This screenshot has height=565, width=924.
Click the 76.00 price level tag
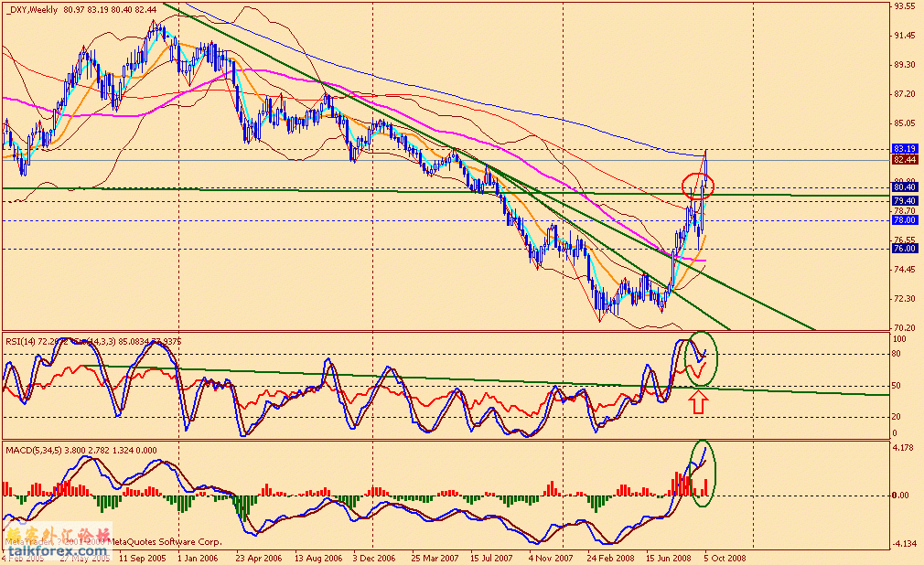(905, 249)
